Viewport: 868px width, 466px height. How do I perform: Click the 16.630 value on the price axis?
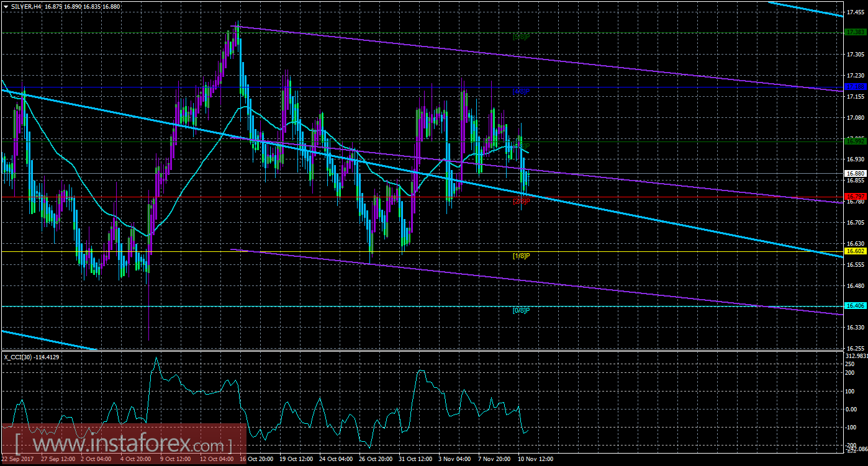tap(856, 244)
